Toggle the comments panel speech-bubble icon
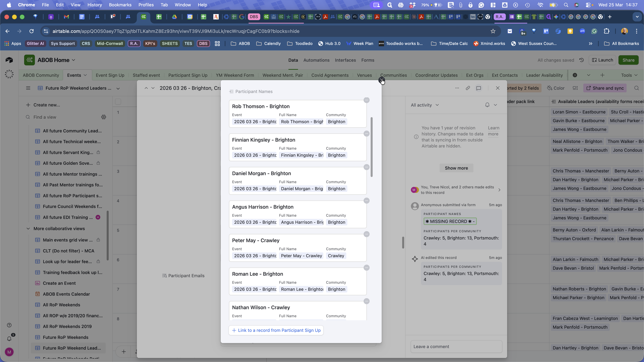Viewport: 644px width, 362px height. point(478,88)
